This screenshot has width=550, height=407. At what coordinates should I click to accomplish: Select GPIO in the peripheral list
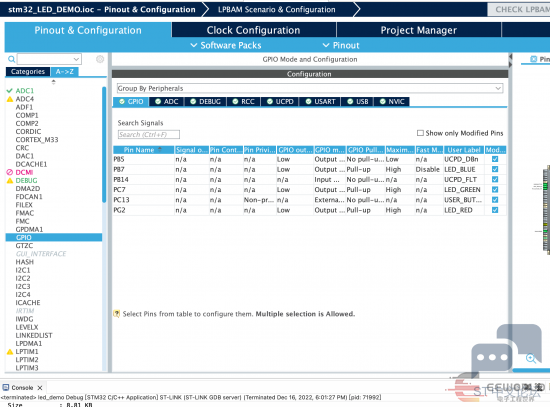click(x=54, y=237)
